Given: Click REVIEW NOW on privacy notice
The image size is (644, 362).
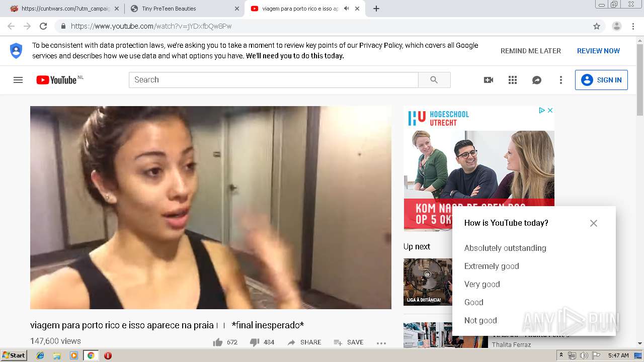Looking at the screenshot, I should coord(598,51).
